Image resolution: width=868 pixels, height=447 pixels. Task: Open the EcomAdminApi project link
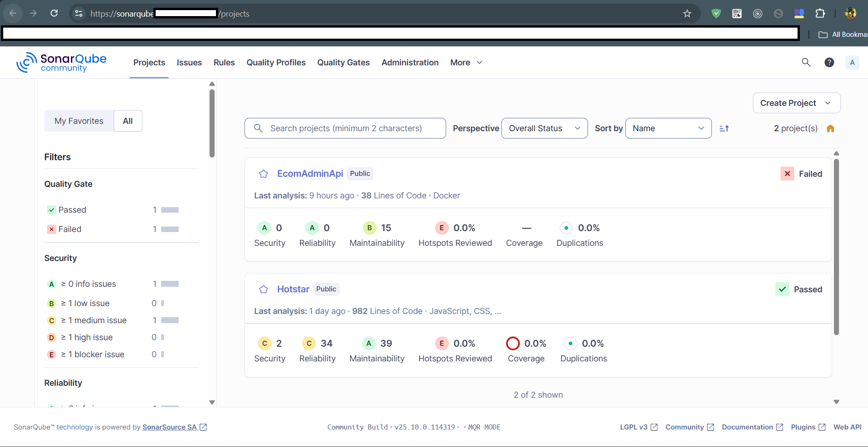pos(310,174)
